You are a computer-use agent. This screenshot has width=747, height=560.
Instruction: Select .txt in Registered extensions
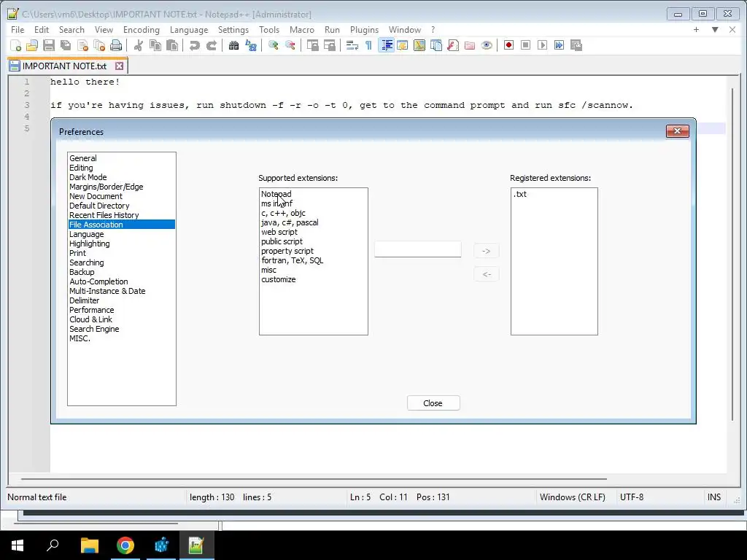tap(520, 194)
